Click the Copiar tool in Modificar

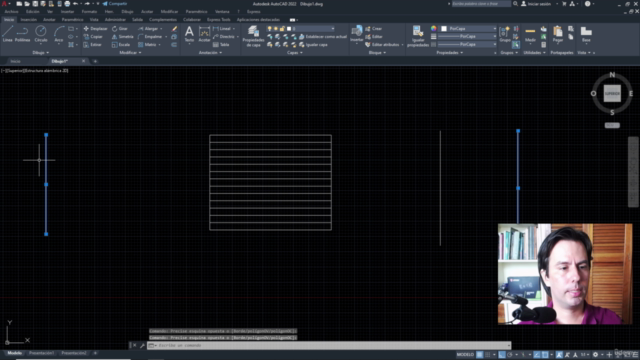[x=93, y=37]
